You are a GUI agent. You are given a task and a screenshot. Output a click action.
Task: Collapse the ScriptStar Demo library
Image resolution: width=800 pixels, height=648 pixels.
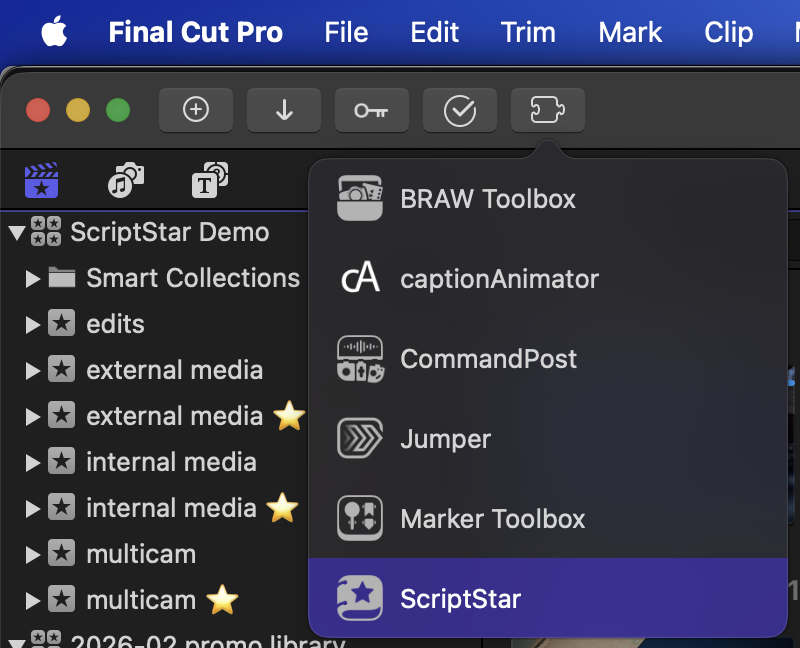16,233
